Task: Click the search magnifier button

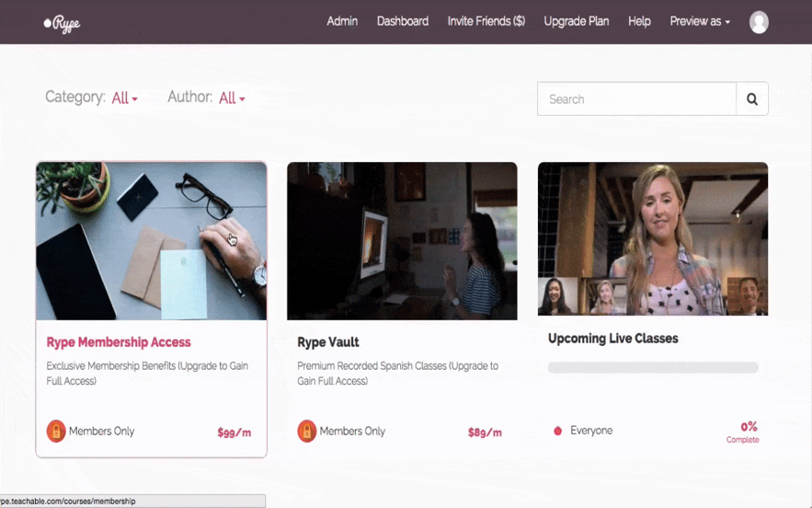Action: [752, 99]
